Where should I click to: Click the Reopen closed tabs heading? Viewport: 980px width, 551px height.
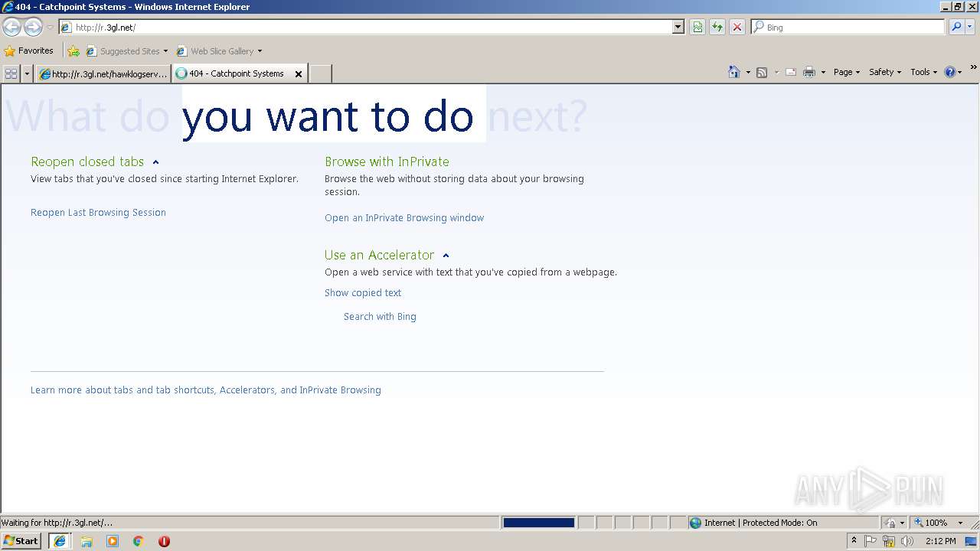click(x=87, y=161)
